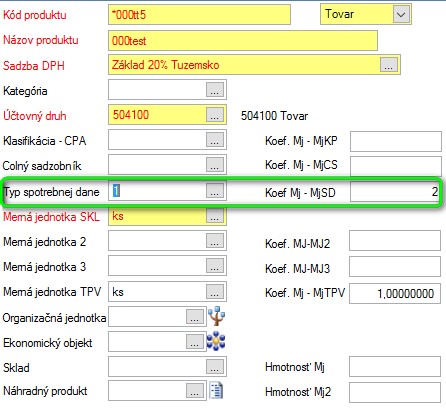Open the Merná jednotka SKL lookup button
This screenshot has width=446, height=415.
coord(215,216)
